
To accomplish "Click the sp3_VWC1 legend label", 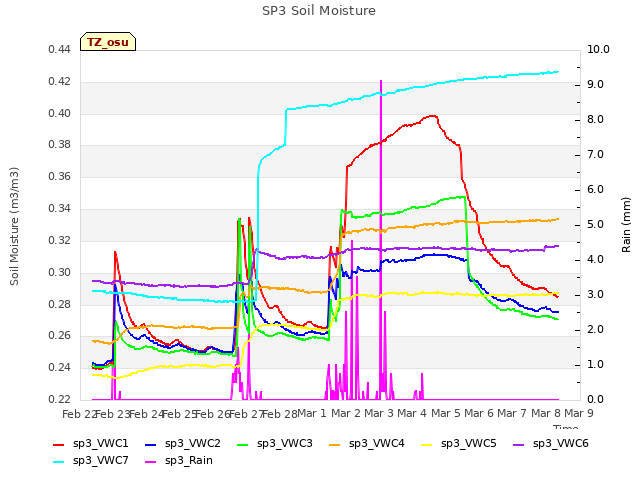I will 100,444.
